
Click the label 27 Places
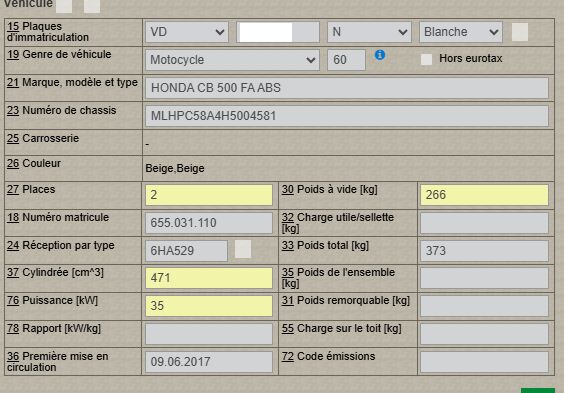31,189
